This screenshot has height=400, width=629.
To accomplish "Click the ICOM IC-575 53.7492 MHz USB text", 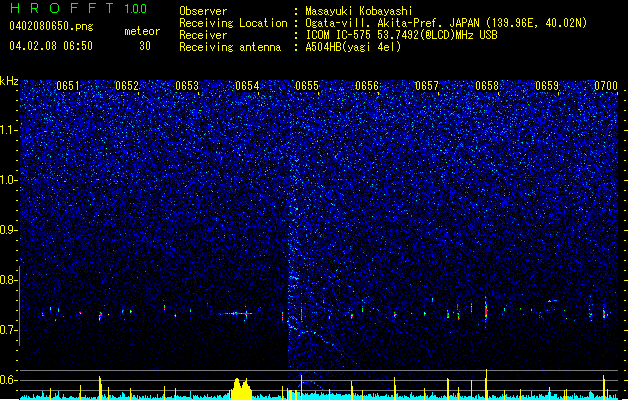I will (x=401, y=35).
